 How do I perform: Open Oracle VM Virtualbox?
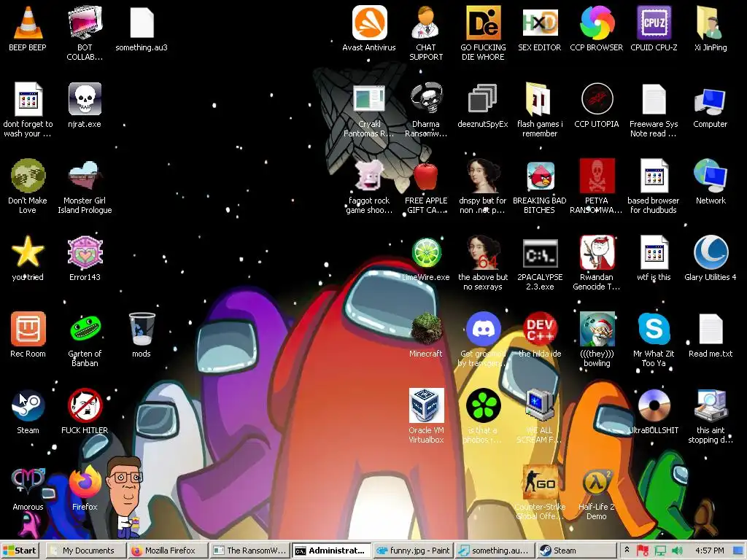426,405
